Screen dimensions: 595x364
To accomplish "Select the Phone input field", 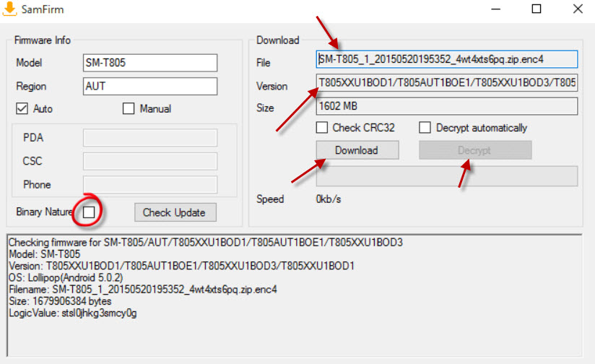I will 150,184.
